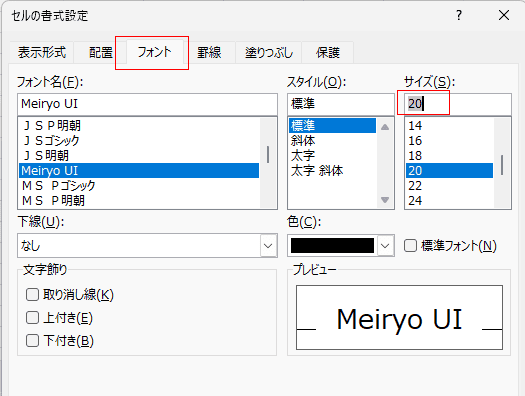The height and width of the screenshot is (396, 525).
Task: Select size 22 in size list
Action: point(449,185)
